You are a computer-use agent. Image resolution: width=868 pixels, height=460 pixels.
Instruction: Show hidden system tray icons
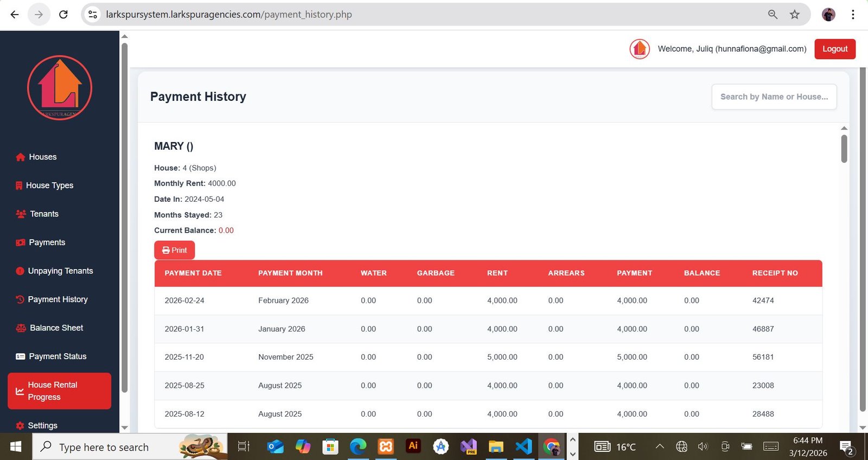[x=660, y=446]
